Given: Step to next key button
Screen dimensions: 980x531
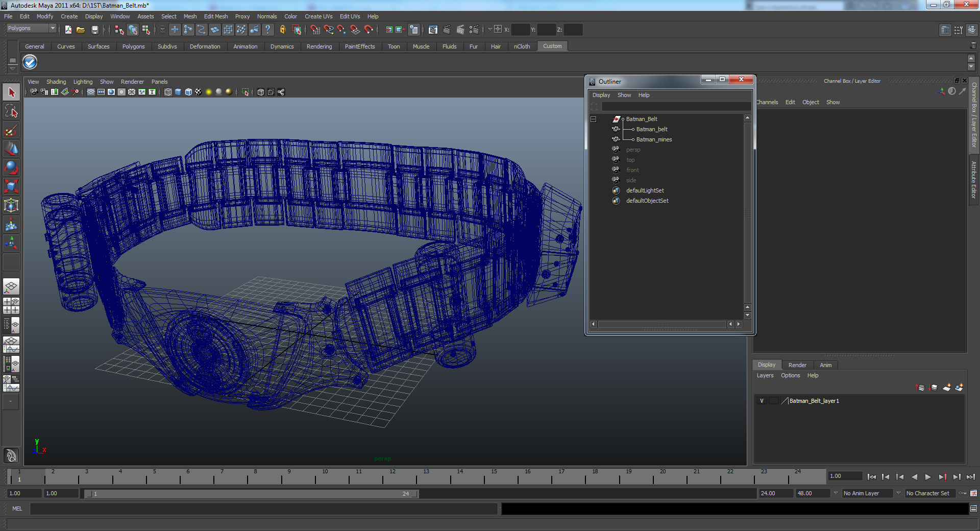Looking at the screenshot, I should click(x=942, y=477).
